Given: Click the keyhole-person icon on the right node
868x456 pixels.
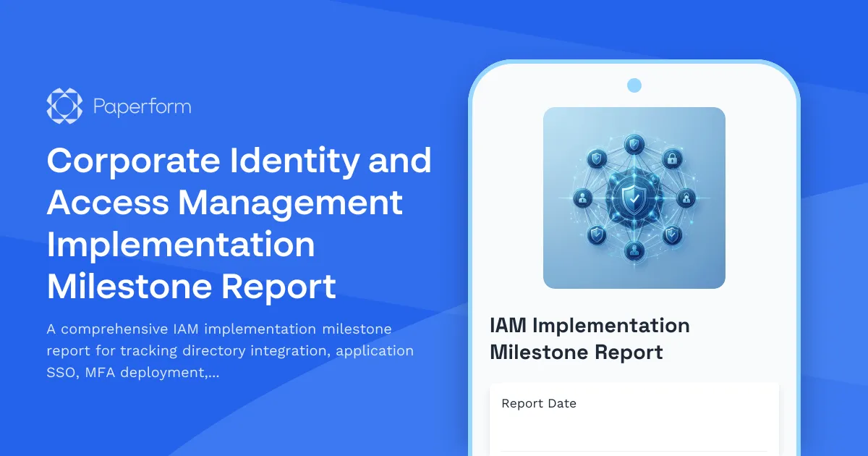Looking at the screenshot, I should pos(686,199).
